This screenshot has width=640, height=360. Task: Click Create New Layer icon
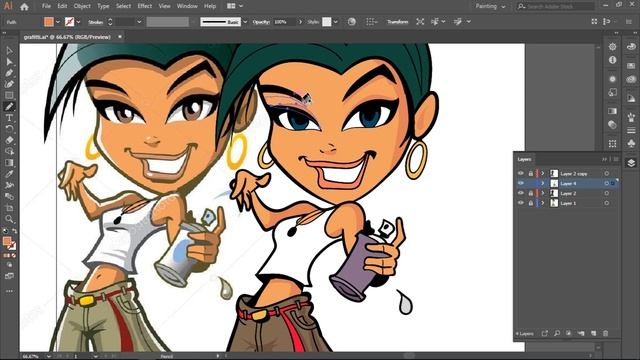(x=593, y=333)
